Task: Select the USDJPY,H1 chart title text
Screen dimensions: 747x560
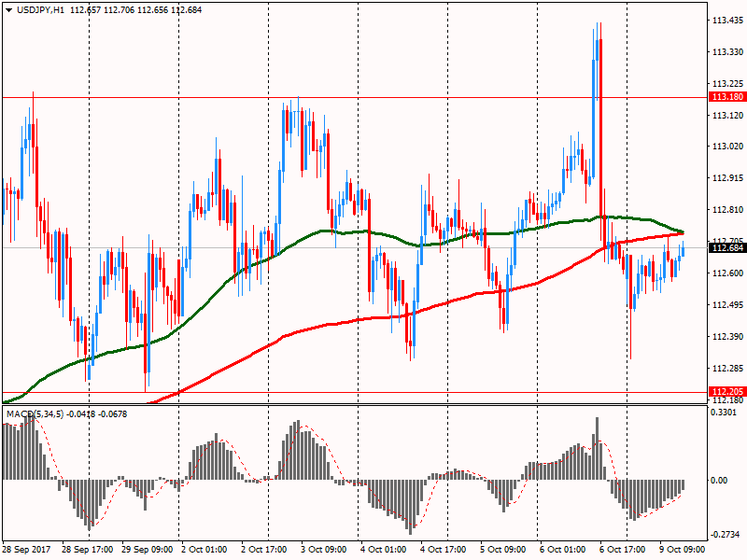Action: (40, 10)
